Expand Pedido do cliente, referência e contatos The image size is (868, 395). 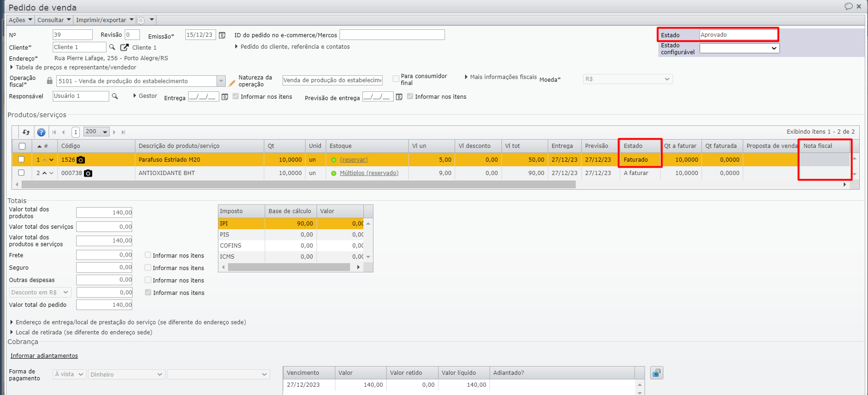pos(292,47)
